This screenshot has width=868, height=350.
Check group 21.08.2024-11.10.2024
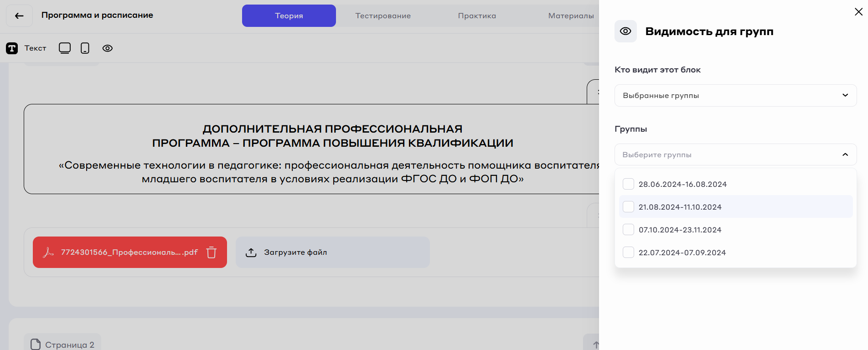628,207
